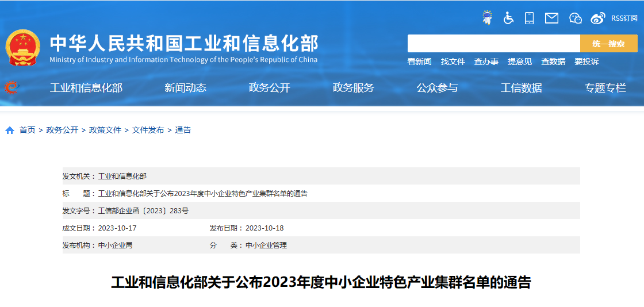Open the 工业和信息化部 nav menu
This screenshot has width=644, height=307.
tap(86, 88)
